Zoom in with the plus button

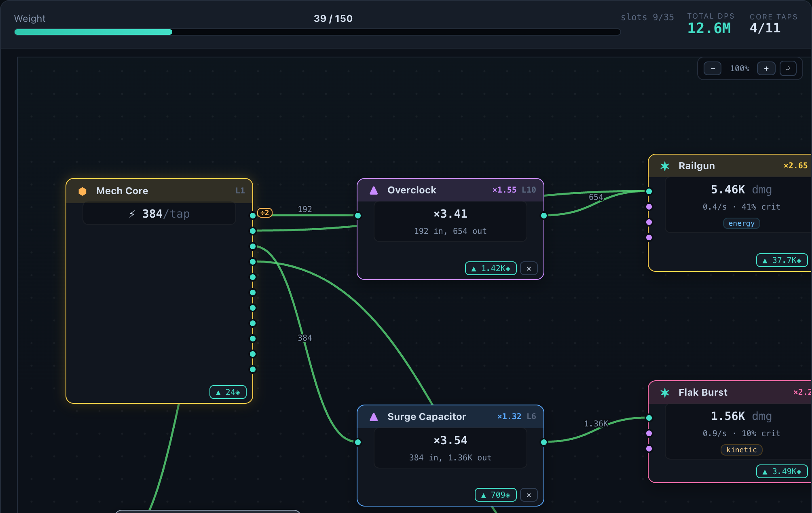(x=766, y=68)
